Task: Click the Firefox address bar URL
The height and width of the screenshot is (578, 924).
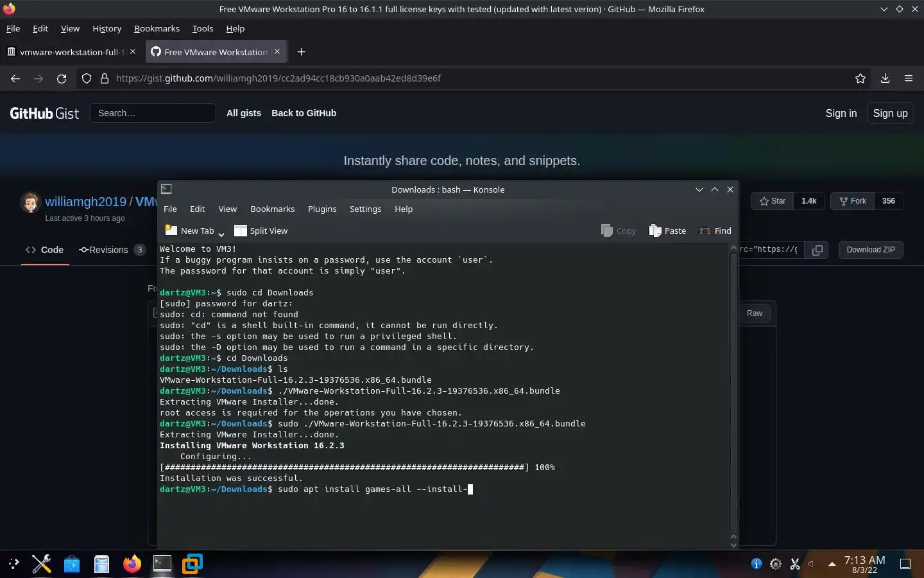Action: (278, 78)
